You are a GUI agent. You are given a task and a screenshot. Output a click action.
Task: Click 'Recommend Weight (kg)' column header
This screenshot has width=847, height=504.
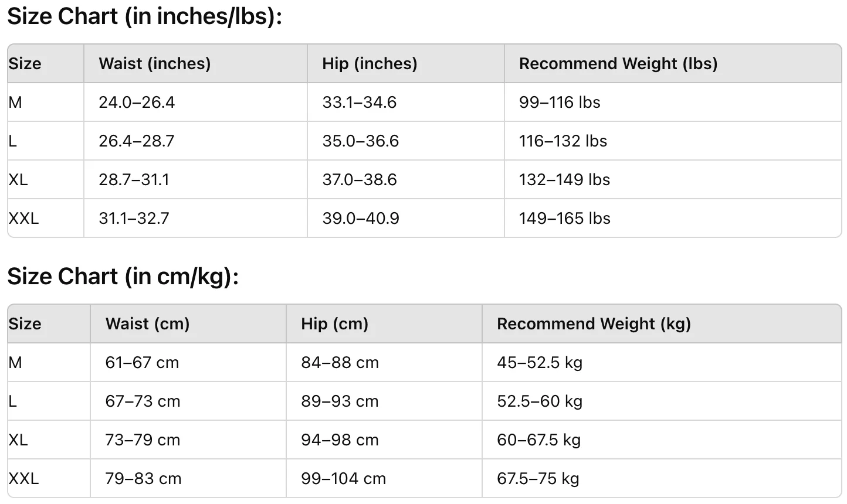(594, 323)
